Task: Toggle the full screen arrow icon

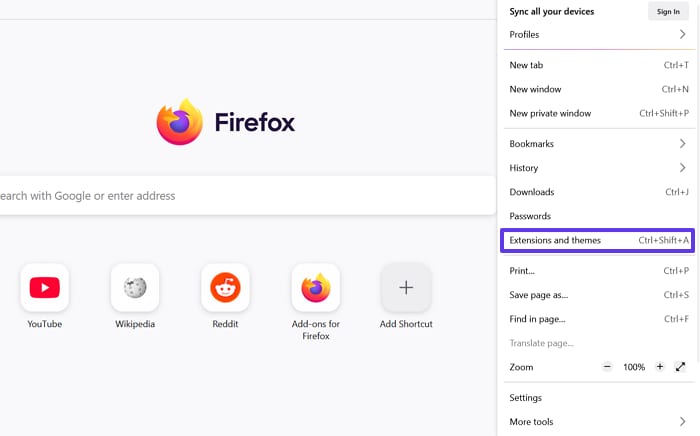Action: click(680, 367)
